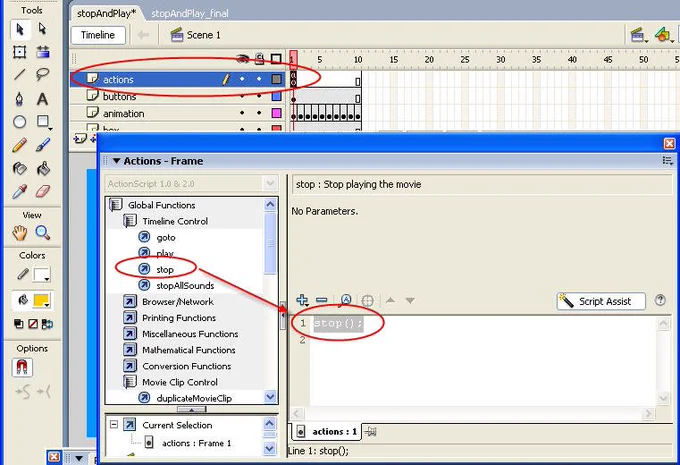Activate the Zoom tool

pos(42,233)
